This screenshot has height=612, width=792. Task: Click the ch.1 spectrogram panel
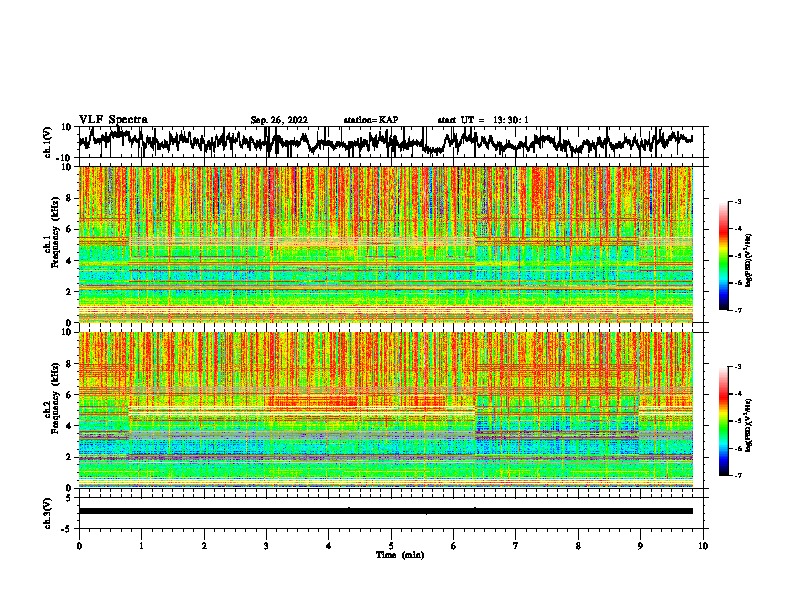tap(385, 244)
